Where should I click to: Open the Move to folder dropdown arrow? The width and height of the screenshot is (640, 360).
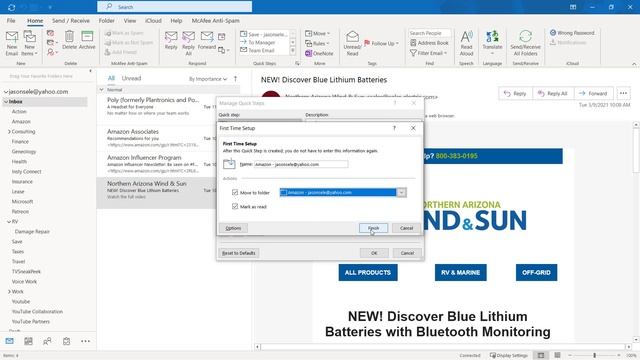(401, 192)
